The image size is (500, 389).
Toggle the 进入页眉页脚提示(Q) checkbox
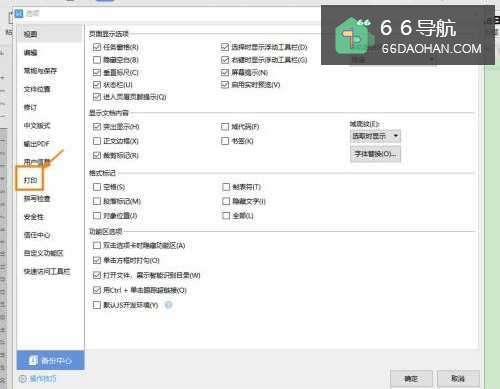coord(97,97)
